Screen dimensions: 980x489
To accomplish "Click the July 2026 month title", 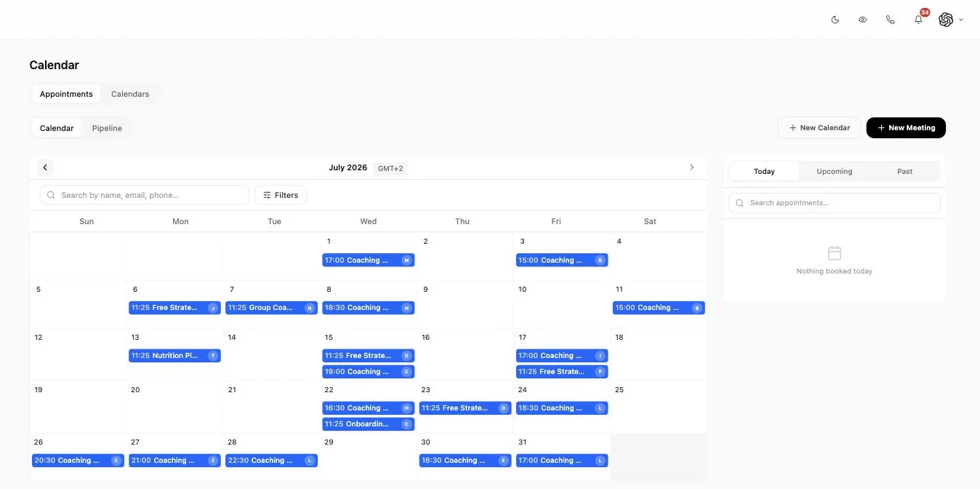I will click(348, 168).
